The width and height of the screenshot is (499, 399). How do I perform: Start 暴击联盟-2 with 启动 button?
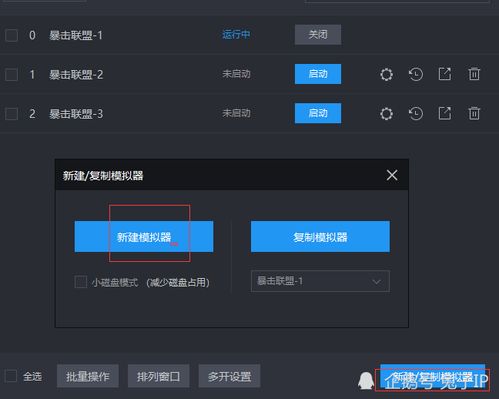[318, 74]
